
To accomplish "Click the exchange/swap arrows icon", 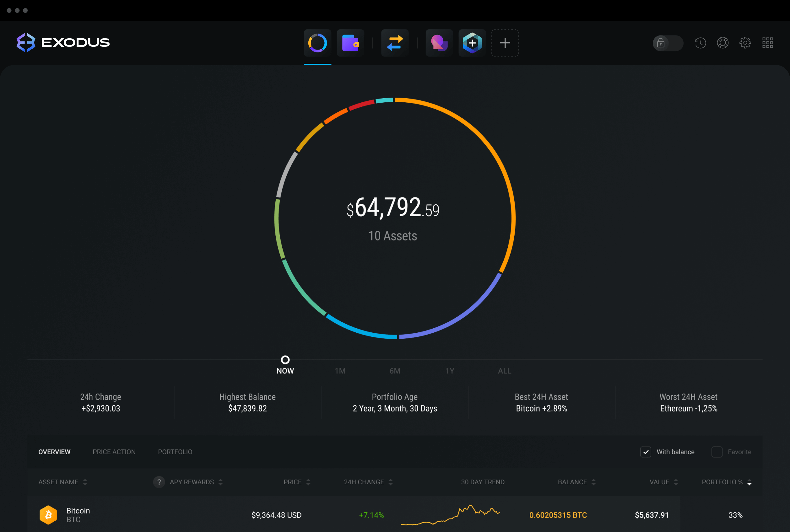I will click(395, 42).
